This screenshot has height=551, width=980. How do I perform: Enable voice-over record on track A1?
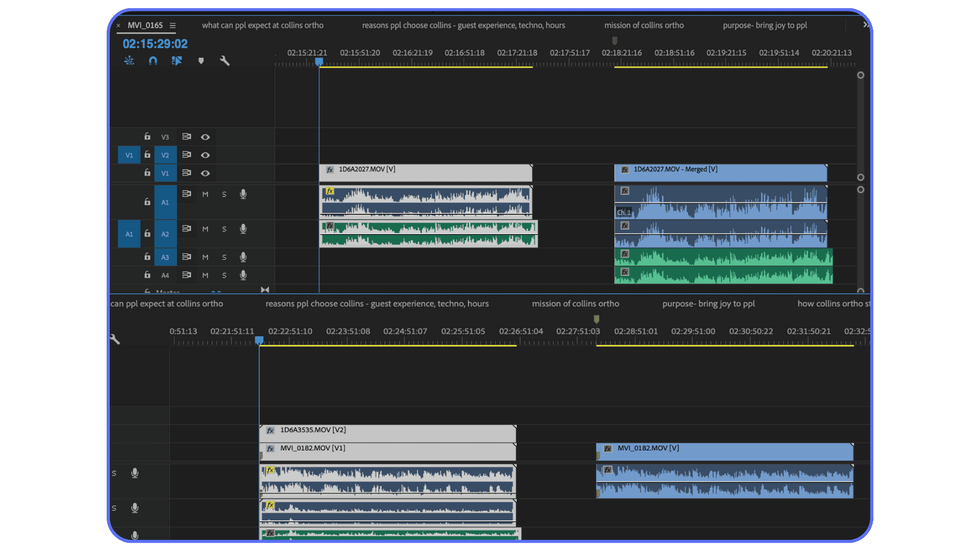pyautogui.click(x=243, y=194)
